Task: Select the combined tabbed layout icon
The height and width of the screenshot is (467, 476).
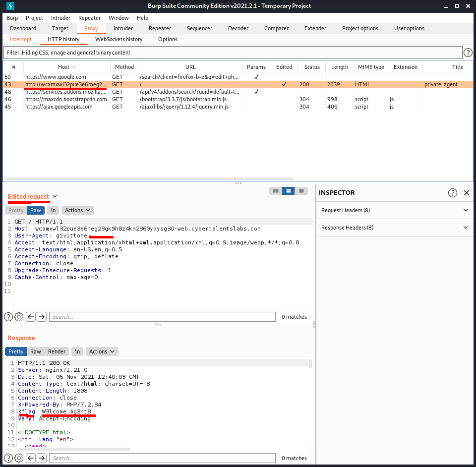Action: tap(301, 191)
